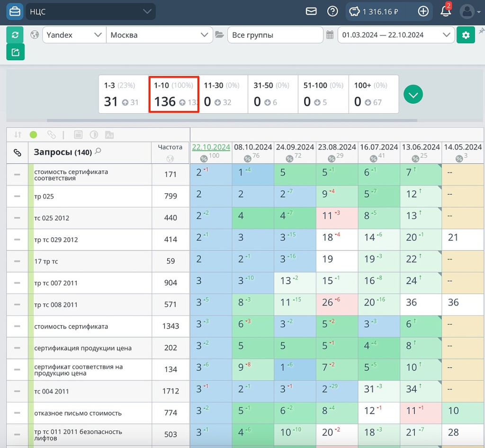Click the green export report button
This screenshot has width=485, height=448.
(x=15, y=52)
